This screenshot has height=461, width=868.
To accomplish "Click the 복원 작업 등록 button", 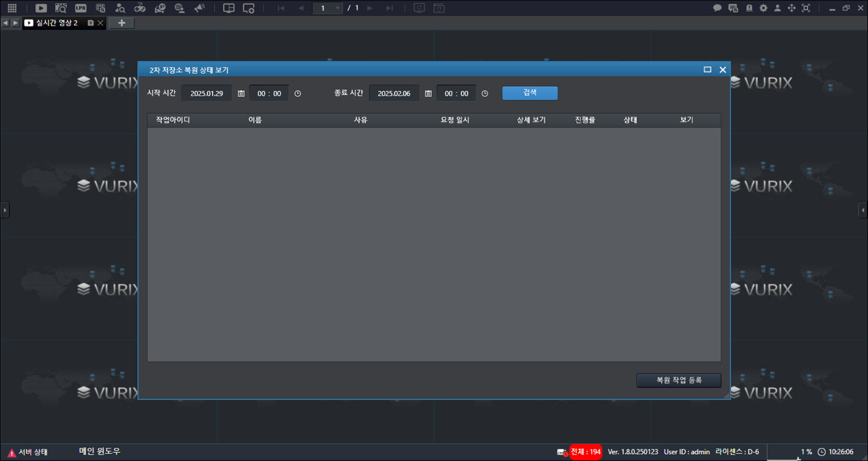I will [x=679, y=380].
